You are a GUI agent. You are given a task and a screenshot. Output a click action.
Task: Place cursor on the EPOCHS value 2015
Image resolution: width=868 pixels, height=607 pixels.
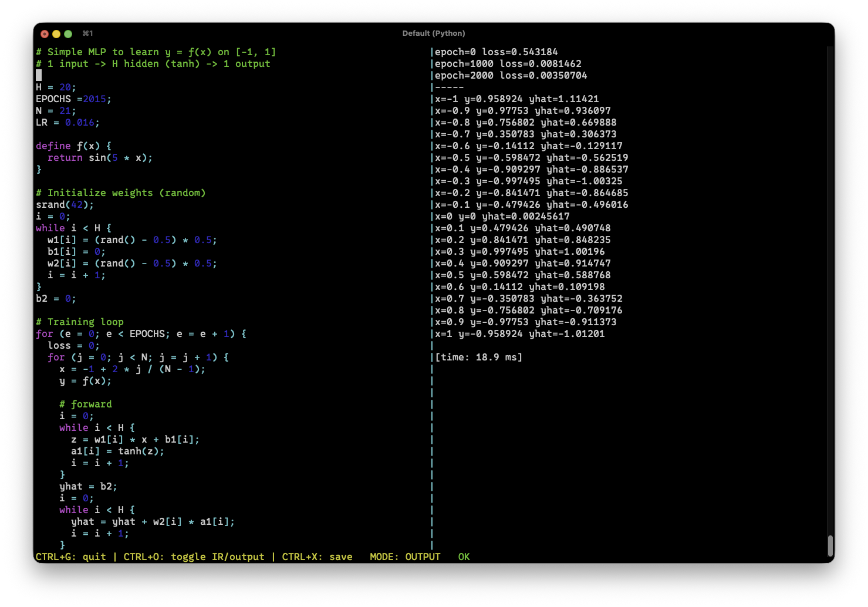[x=94, y=99]
